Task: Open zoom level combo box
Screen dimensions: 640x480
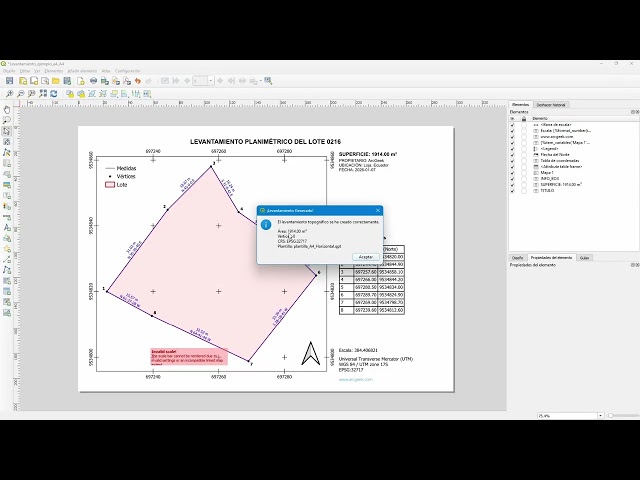Action: tap(600, 416)
